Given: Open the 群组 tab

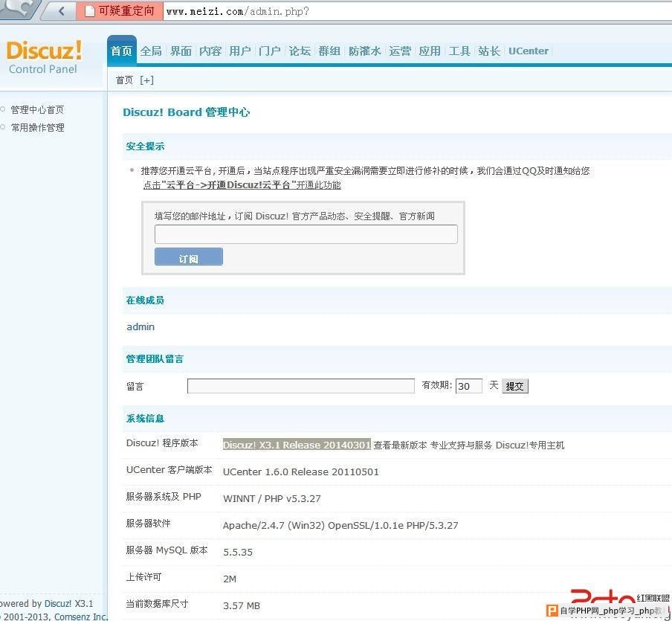Looking at the screenshot, I should click(329, 51).
